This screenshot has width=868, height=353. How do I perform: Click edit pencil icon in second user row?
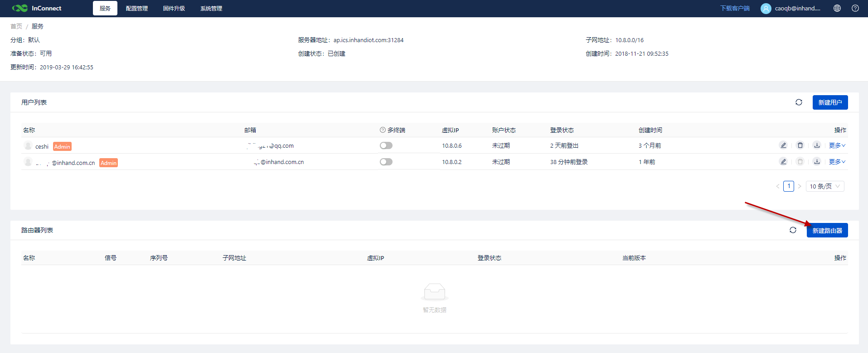pyautogui.click(x=783, y=162)
